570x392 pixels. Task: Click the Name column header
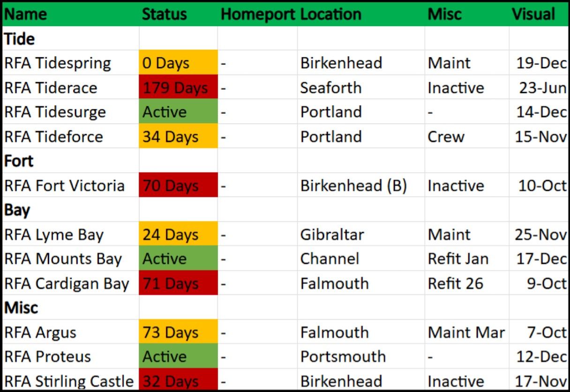click(x=26, y=15)
